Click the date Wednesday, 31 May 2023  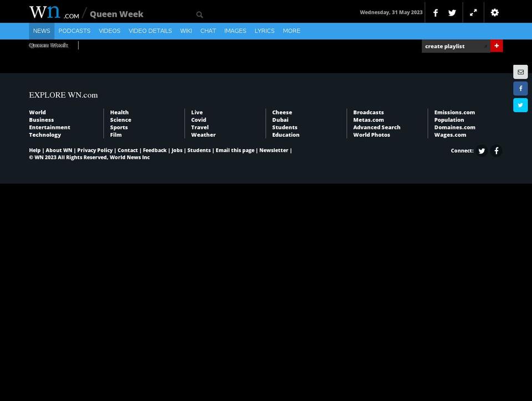click(391, 12)
